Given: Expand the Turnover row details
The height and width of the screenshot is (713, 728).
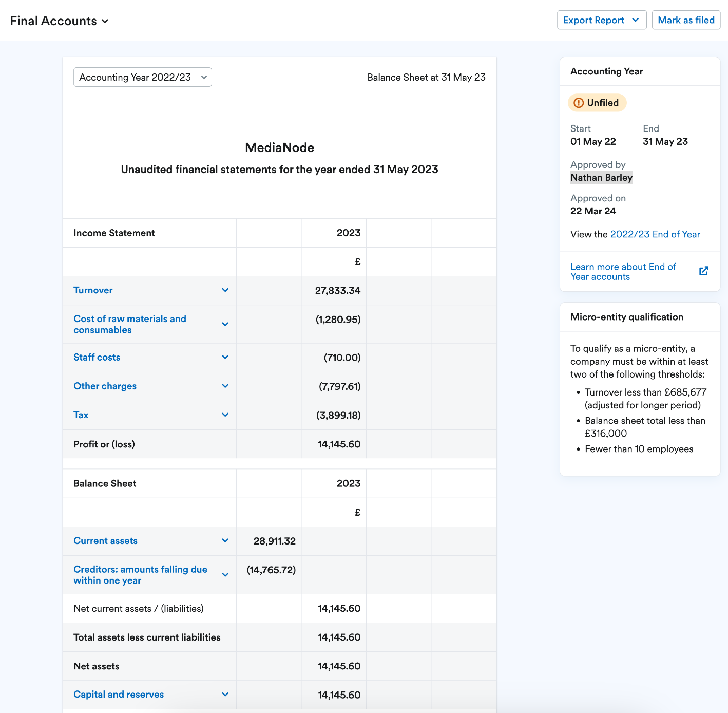Looking at the screenshot, I should (x=225, y=290).
